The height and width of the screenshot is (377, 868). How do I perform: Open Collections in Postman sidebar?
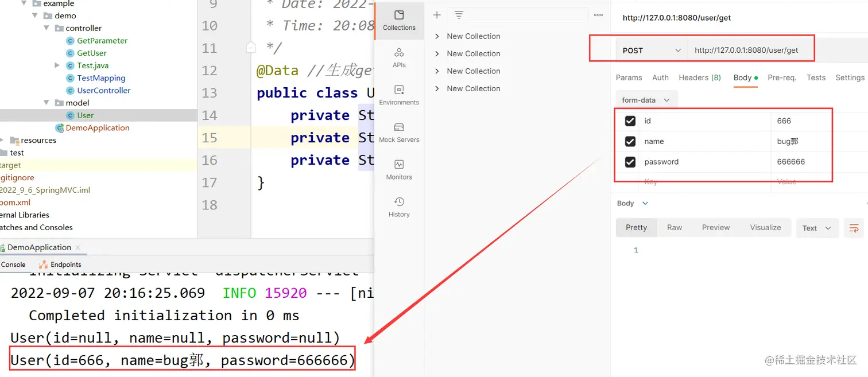coord(399,20)
